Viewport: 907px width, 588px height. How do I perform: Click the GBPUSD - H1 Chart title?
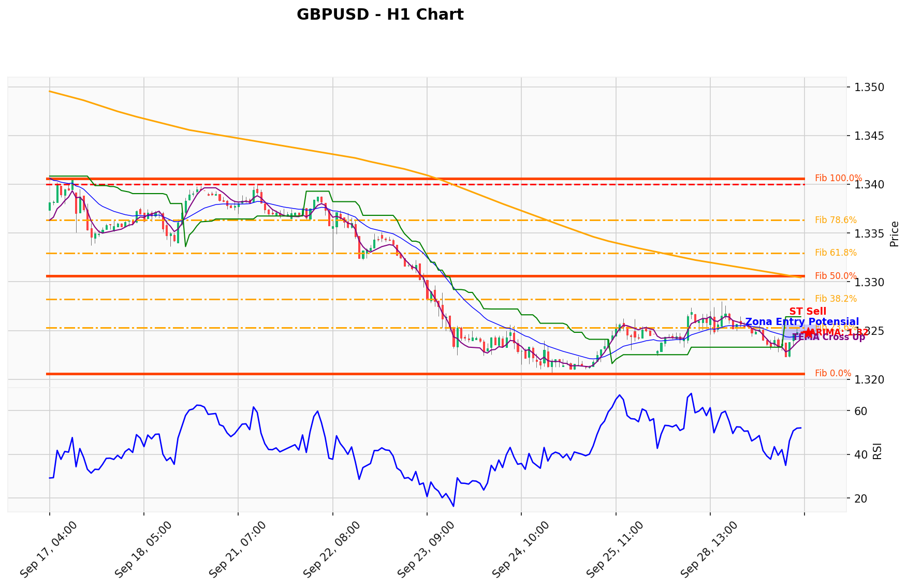380,14
